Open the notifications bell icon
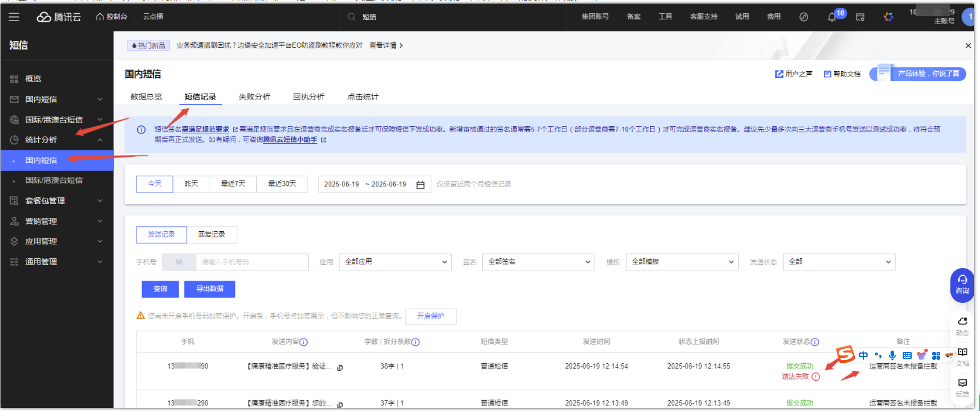This screenshot has height=411, width=980. click(x=832, y=17)
